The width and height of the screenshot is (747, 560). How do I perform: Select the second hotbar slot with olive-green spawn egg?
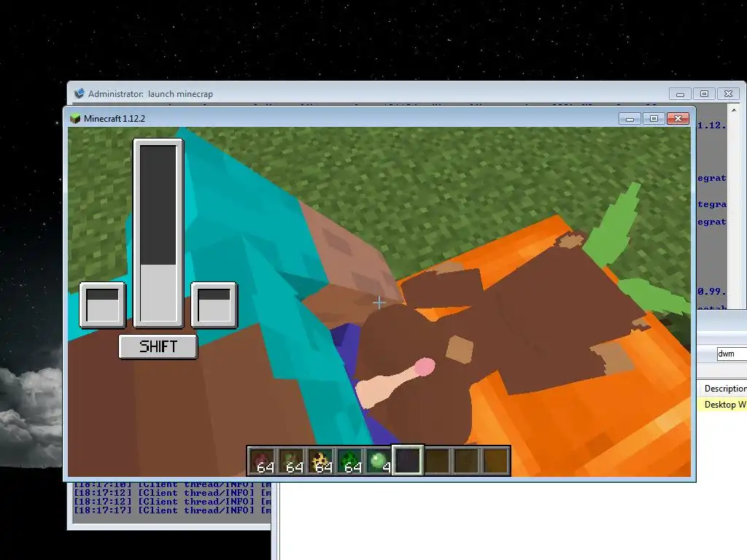click(292, 461)
